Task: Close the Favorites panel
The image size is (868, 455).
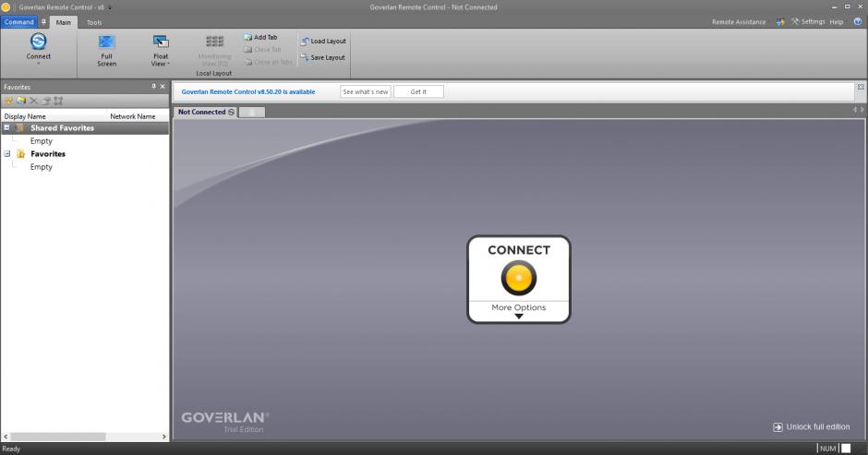Action: pyautogui.click(x=163, y=87)
